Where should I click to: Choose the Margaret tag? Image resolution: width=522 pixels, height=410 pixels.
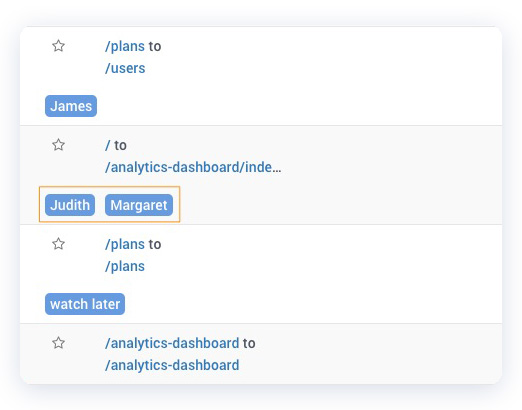coord(139,205)
